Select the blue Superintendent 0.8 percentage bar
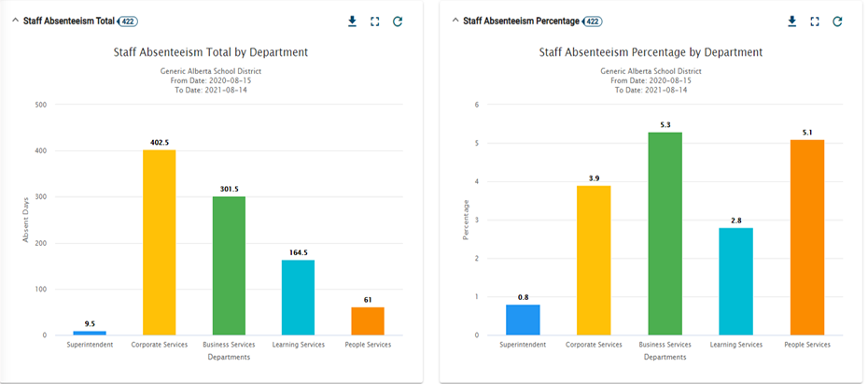 [x=523, y=320]
